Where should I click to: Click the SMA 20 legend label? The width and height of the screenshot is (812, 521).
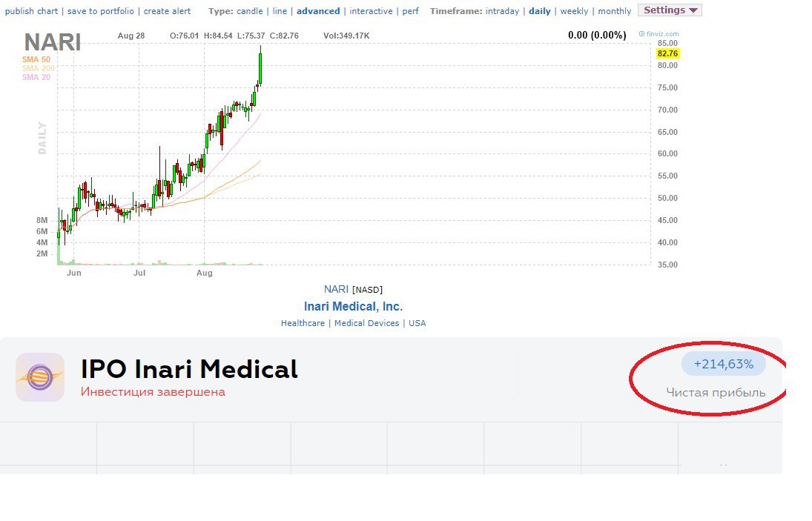click(x=36, y=77)
